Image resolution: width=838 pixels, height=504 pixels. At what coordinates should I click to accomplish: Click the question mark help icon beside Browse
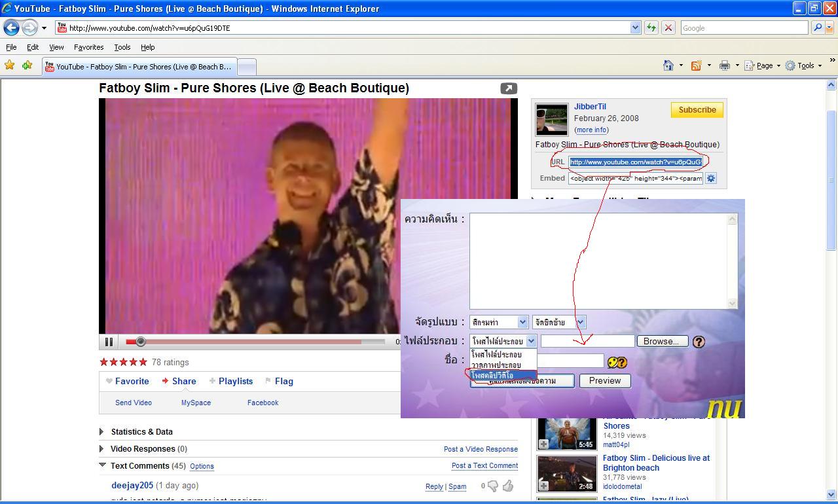[699, 341]
